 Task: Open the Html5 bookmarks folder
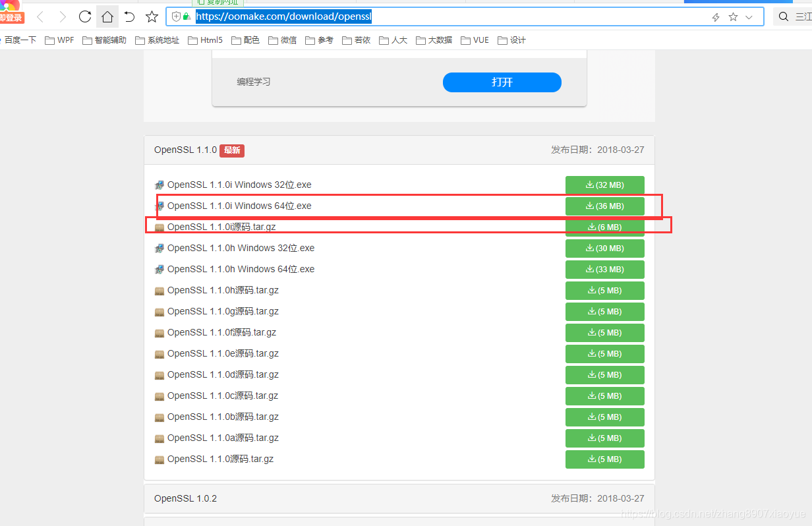coord(205,40)
